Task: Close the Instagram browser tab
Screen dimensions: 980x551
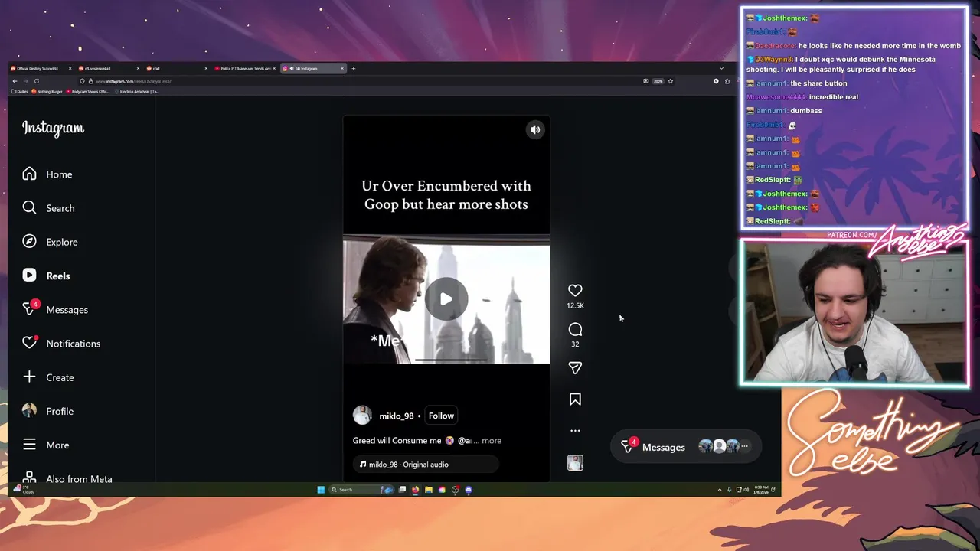Action: [342, 68]
